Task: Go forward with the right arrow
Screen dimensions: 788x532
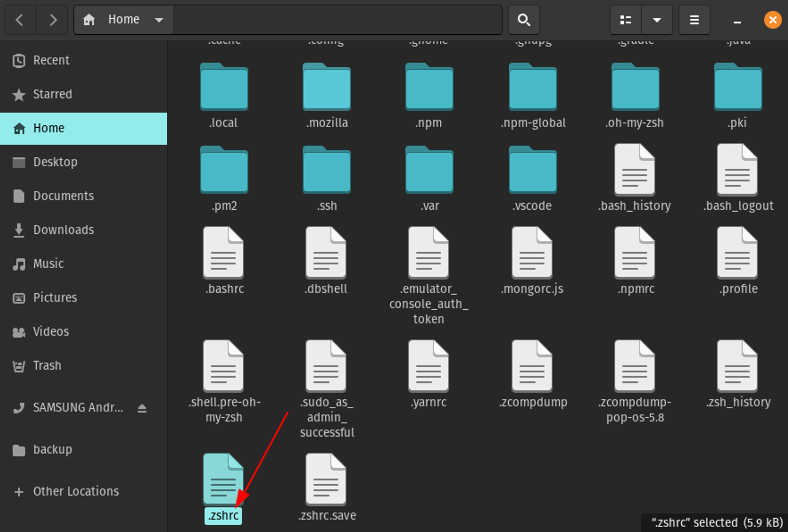Action: tap(53, 20)
